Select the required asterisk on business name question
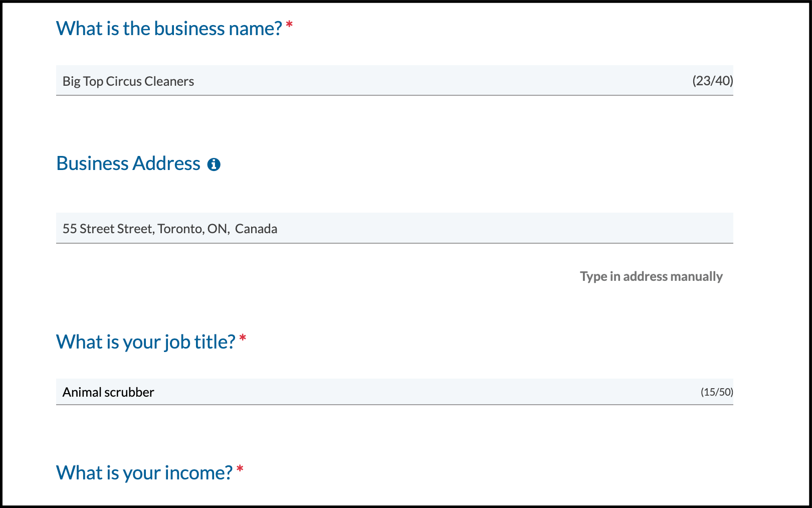 pyautogui.click(x=290, y=23)
